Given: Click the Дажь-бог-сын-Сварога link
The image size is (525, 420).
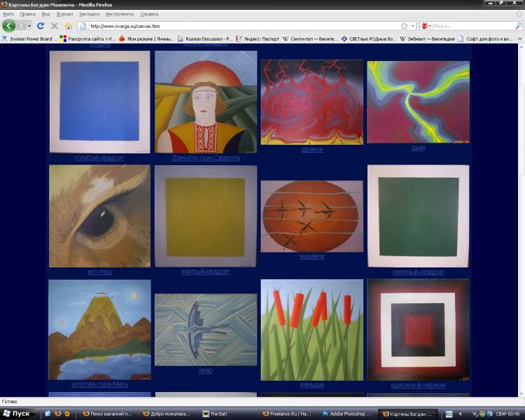Looking at the screenshot, I should pos(206,157).
